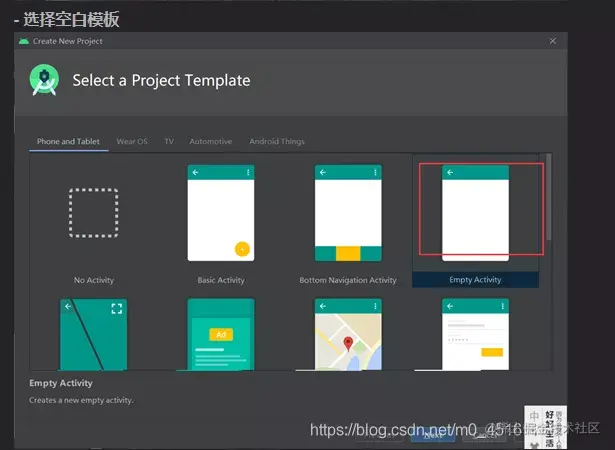Click the No Activity label
615x450 pixels.
click(94, 280)
